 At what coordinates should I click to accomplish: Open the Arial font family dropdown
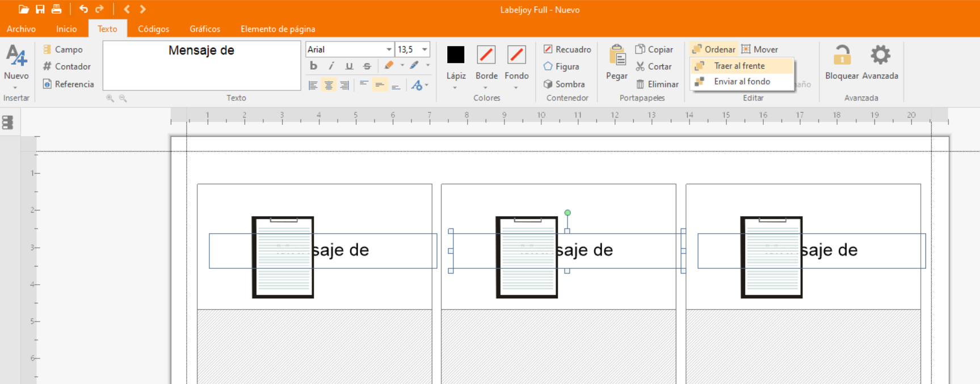[389, 49]
